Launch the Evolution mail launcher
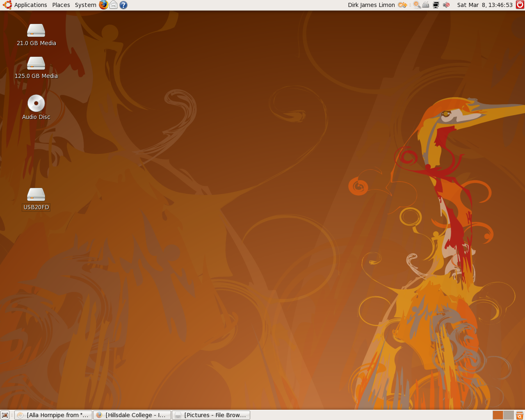Viewport: 525px width, 420px height. (x=114, y=5)
